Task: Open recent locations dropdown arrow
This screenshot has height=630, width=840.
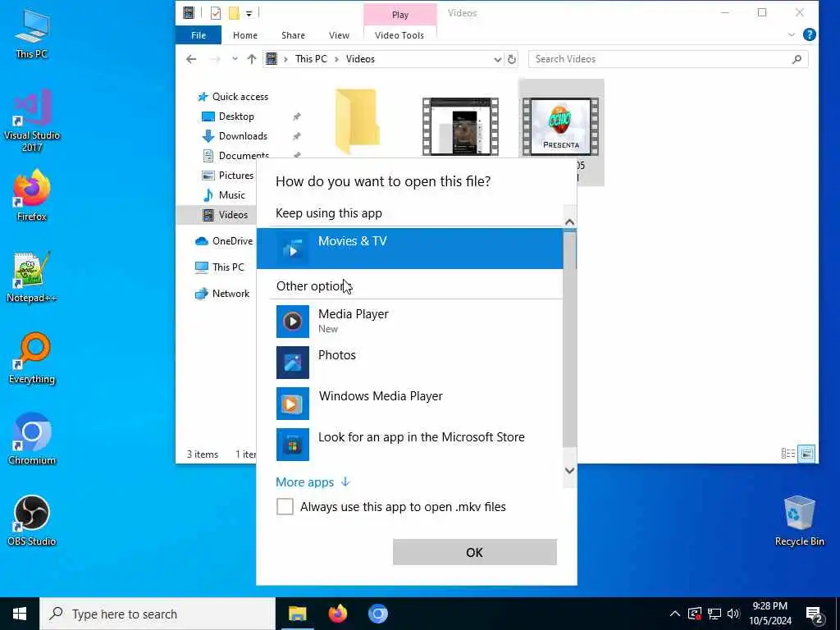Action: click(235, 59)
